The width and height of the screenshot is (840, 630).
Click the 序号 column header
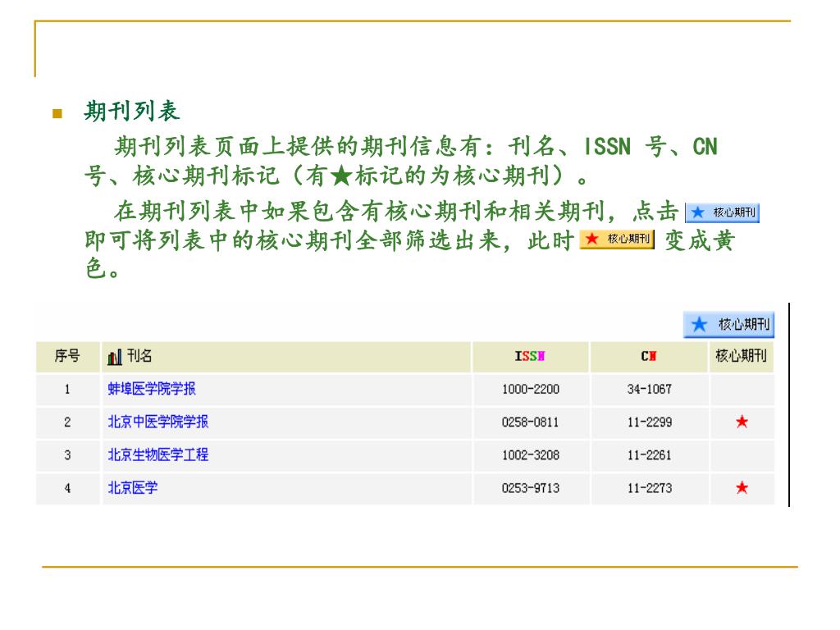click(67, 356)
